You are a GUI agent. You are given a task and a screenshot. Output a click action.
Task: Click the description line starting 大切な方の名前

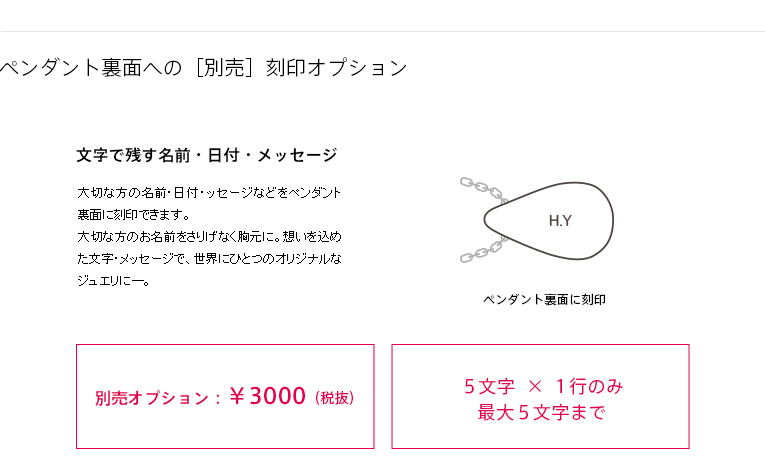[x=209, y=193]
